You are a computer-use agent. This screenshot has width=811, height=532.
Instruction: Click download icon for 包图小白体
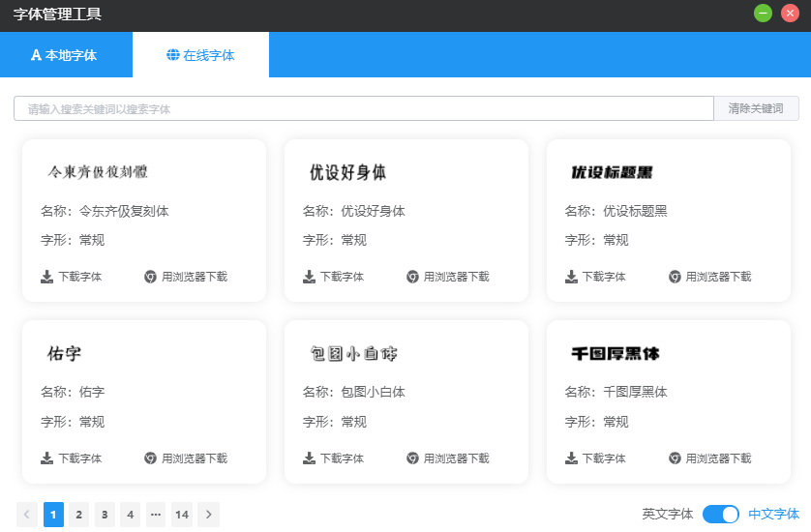pos(309,458)
